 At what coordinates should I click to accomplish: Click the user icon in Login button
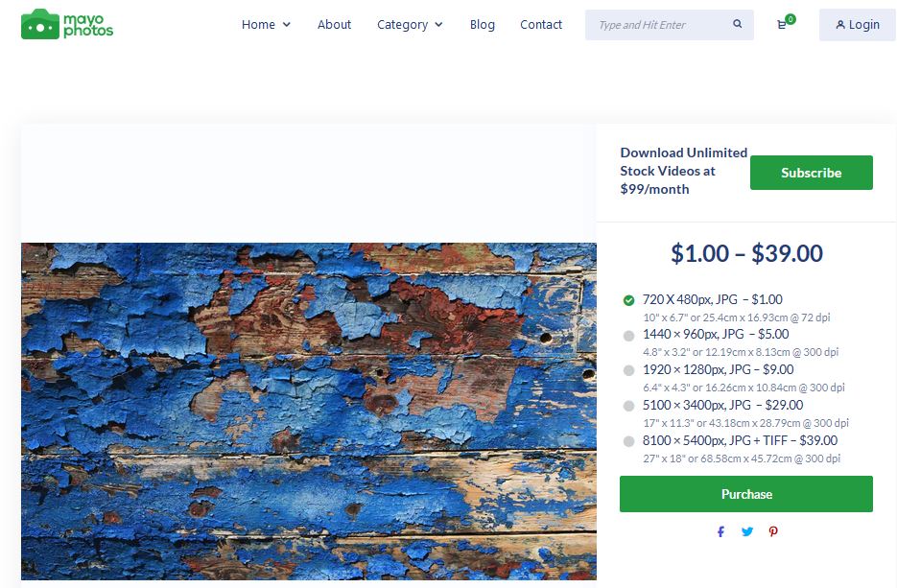(x=840, y=25)
